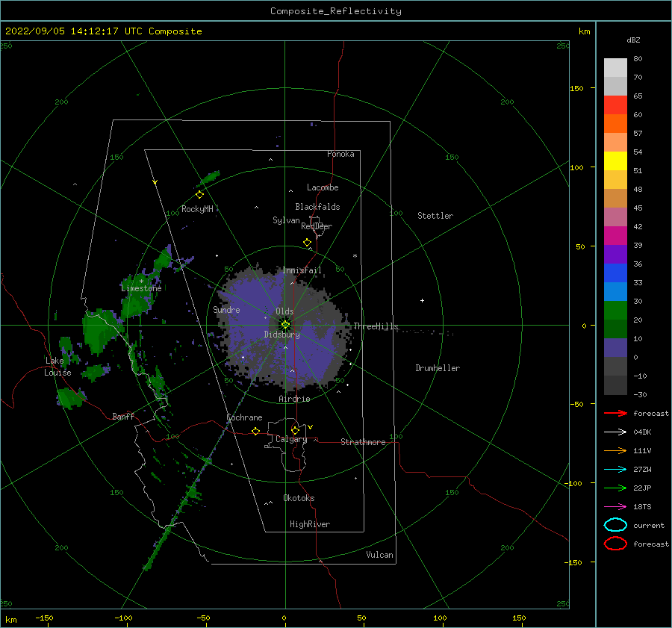Click the Airdrie city label
This screenshot has height=628, width=672.
tap(294, 399)
